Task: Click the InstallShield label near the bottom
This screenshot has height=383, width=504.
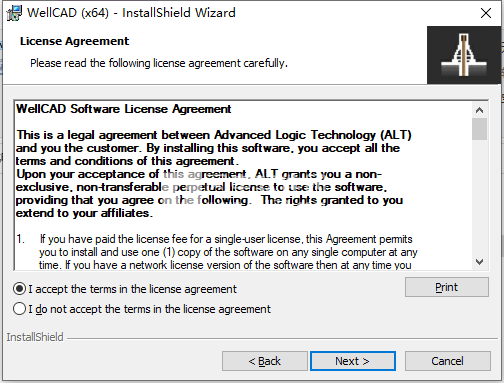Action: click(x=35, y=337)
